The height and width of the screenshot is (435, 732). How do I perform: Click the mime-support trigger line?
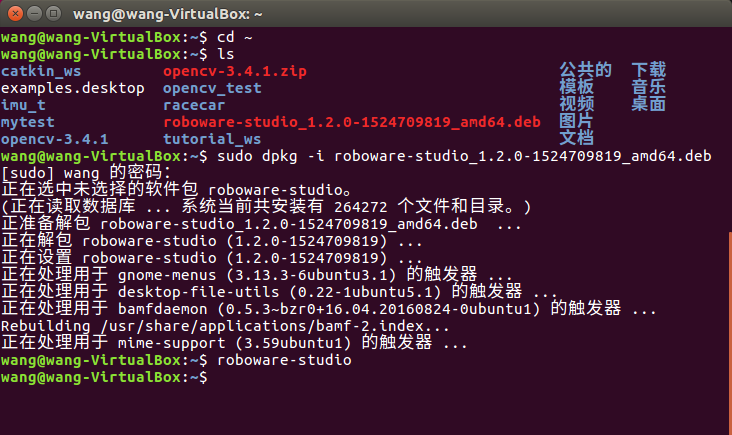point(234,343)
